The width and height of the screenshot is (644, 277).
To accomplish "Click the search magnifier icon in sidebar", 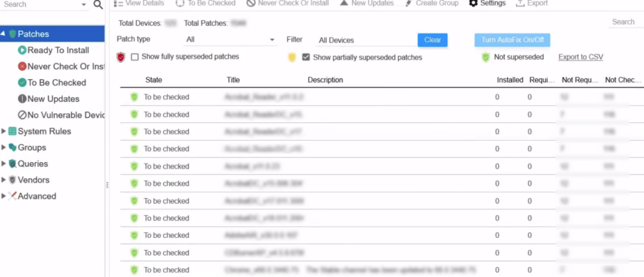I will 97,4.
